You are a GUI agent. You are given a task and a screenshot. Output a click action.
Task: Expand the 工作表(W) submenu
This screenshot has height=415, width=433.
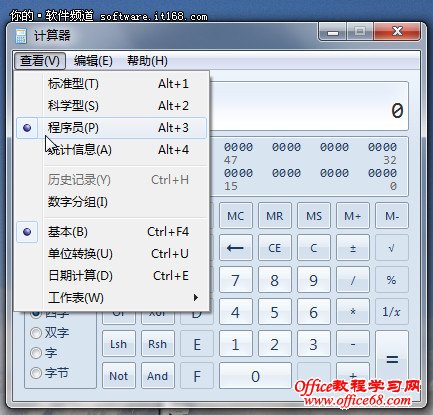(x=112, y=298)
